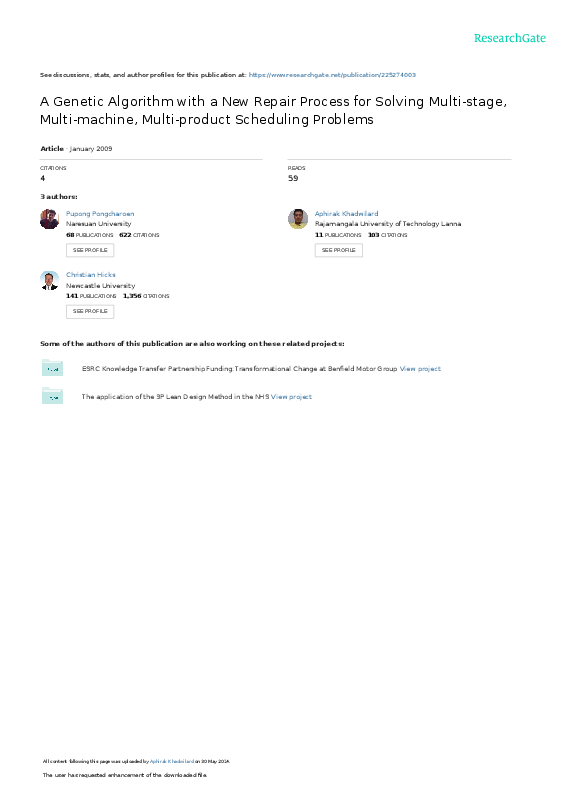Image resolution: width=576 pixels, height=792 pixels.
Task: Click uploader name Aphirak Khadwilard in footer
Action: point(172,761)
